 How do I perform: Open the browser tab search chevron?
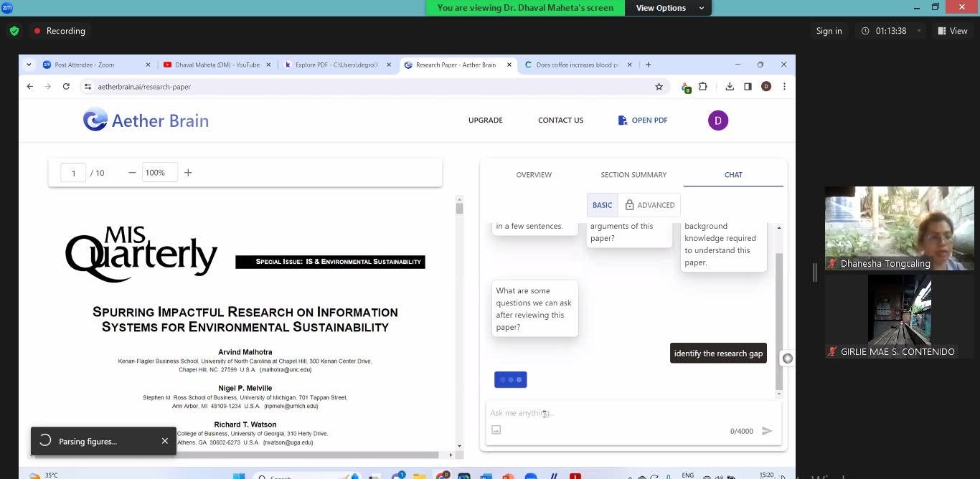coord(29,65)
